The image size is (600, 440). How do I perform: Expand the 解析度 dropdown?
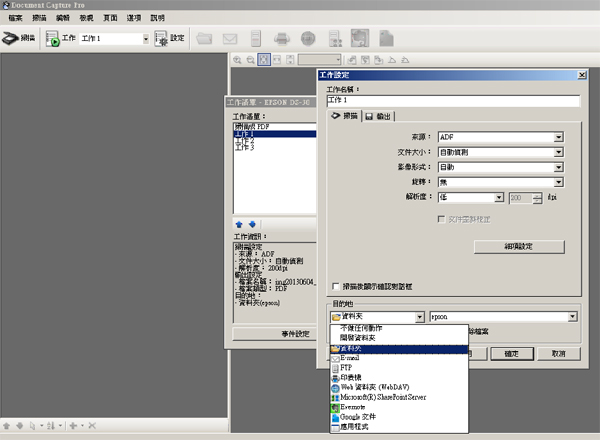(499, 197)
